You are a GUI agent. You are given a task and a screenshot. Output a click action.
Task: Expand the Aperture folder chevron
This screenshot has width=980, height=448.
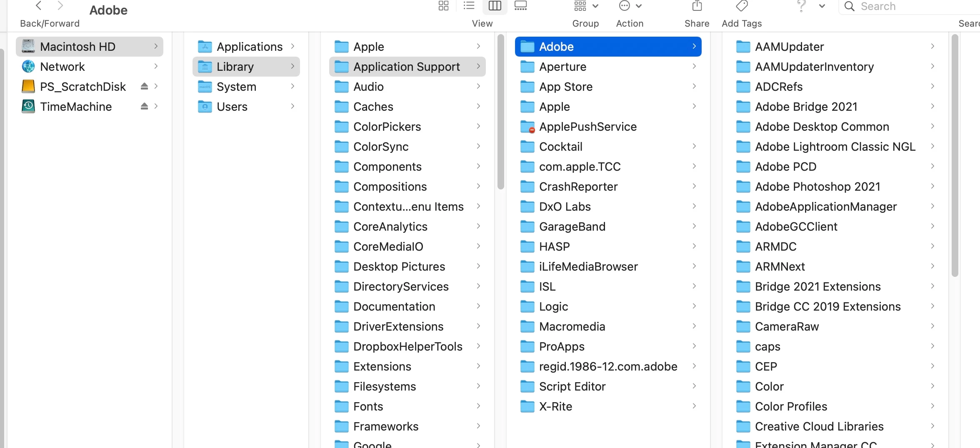point(694,66)
